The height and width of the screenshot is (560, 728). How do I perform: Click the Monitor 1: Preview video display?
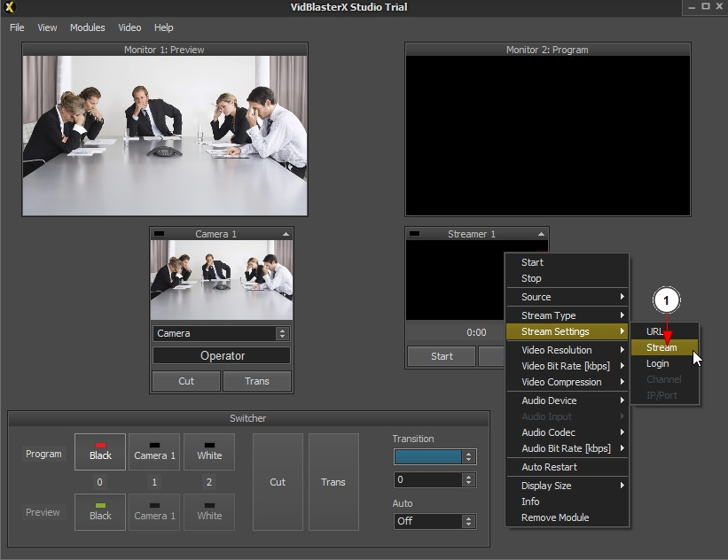[x=165, y=136]
